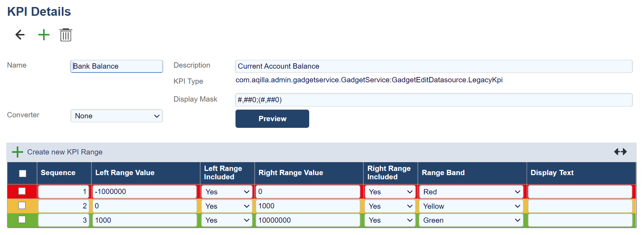
Task: Click the green plus add icon
Action: (44, 35)
